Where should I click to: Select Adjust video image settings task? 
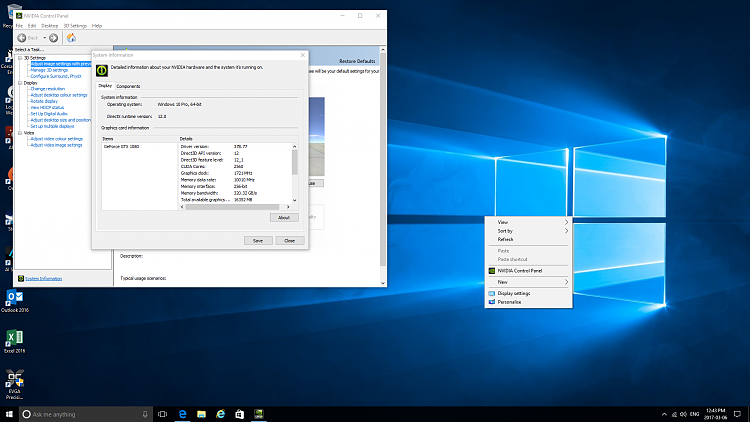click(56, 145)
